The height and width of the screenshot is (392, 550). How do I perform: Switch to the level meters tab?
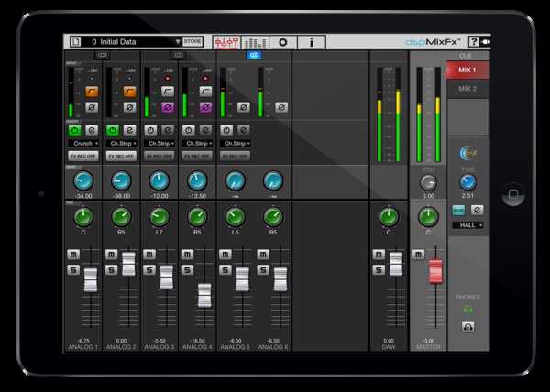click(255, 42)
